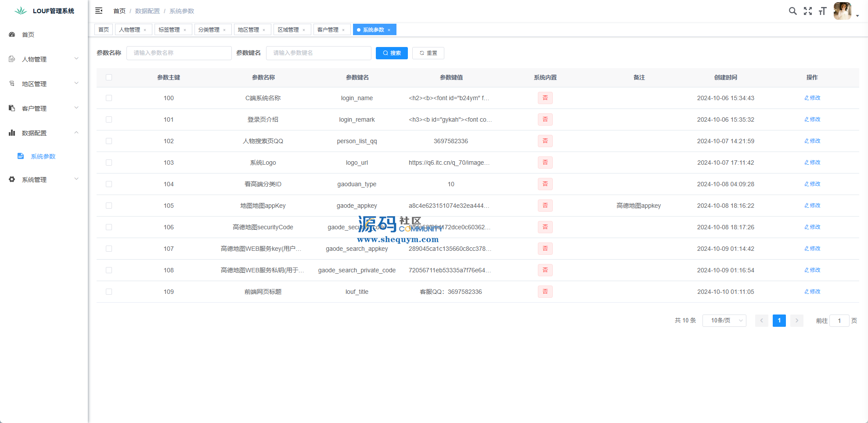Select the checkbox for row 100
This screenshot has width=868, height=423.
109,98
